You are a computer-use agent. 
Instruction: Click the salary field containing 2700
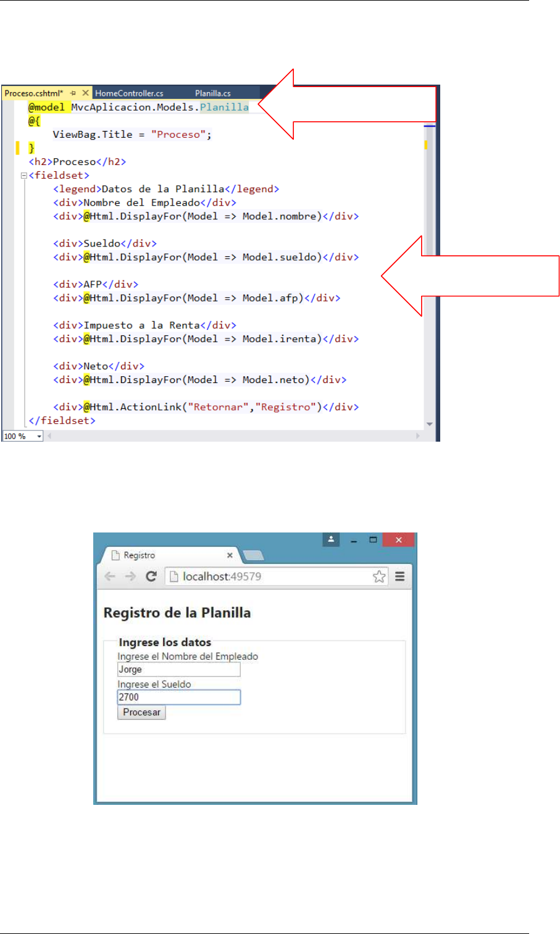(x=178, y=697)
